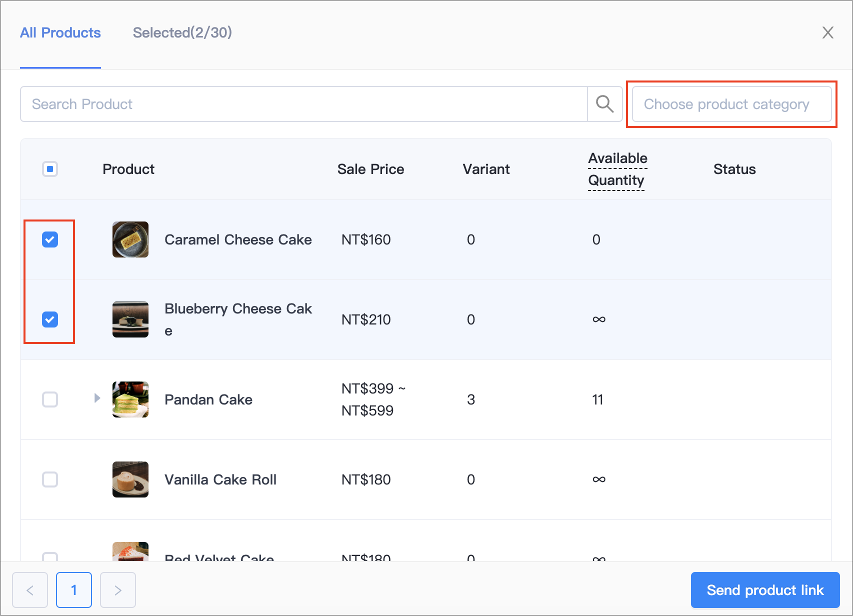The image size is (853, 616).
Task: Select page 1 in pagination
Action: 74,590
